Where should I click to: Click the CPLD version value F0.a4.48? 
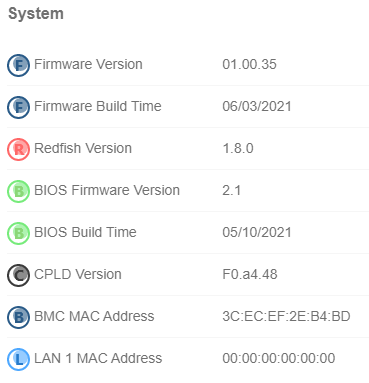pos(250,274)
